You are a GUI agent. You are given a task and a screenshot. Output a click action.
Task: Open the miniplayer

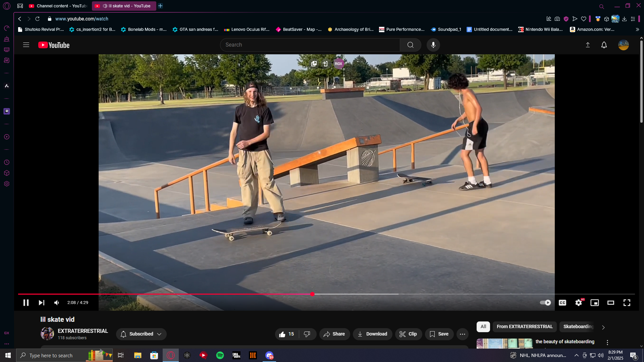tap(594, 303)
